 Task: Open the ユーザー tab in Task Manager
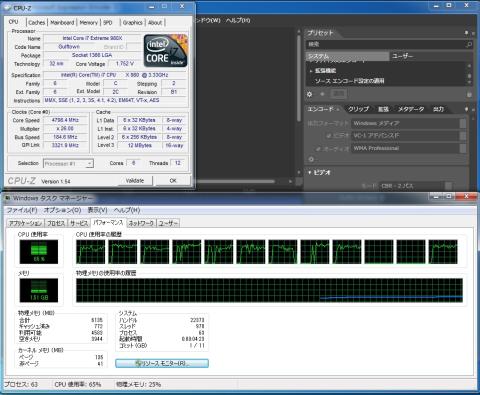168,223
